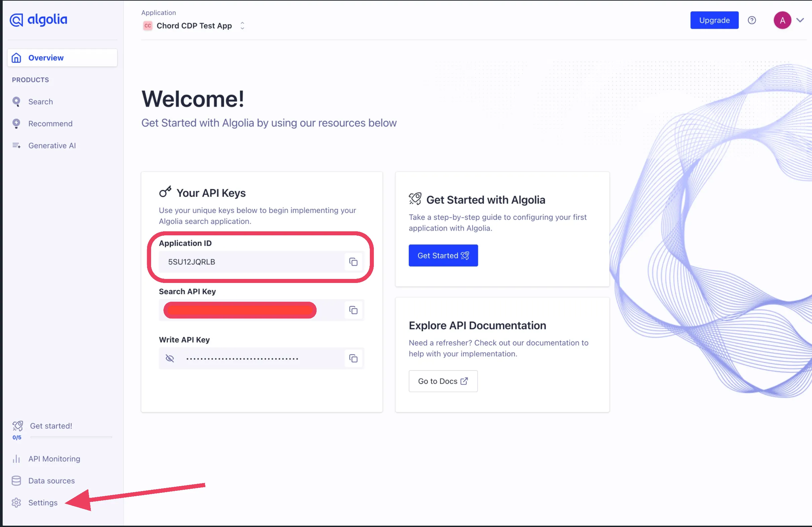Click the Algolia logo
Viewport: 812px width, 527px height.
point(38,20)
